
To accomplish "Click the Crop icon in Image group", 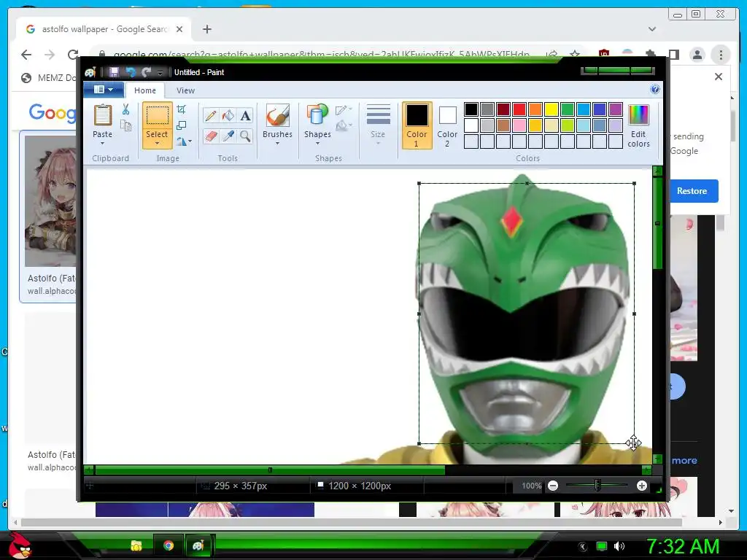I will click(x=181, y=109).
